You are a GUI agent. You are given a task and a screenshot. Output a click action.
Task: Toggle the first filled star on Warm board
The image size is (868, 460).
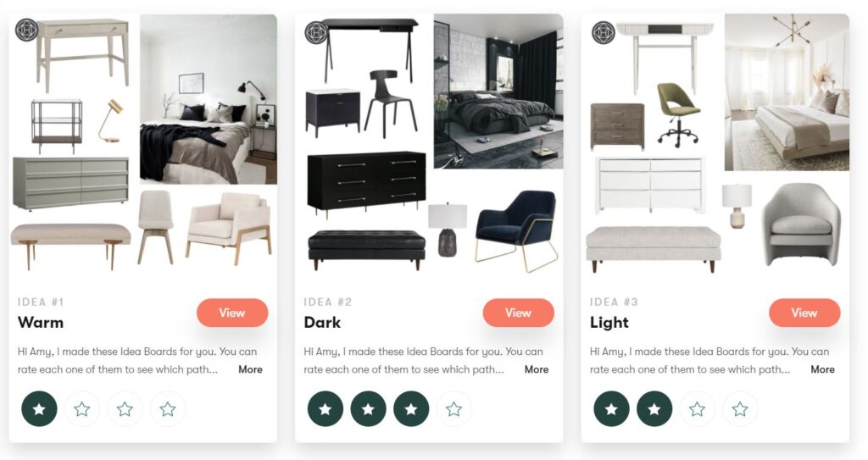[x=39, y=409]
